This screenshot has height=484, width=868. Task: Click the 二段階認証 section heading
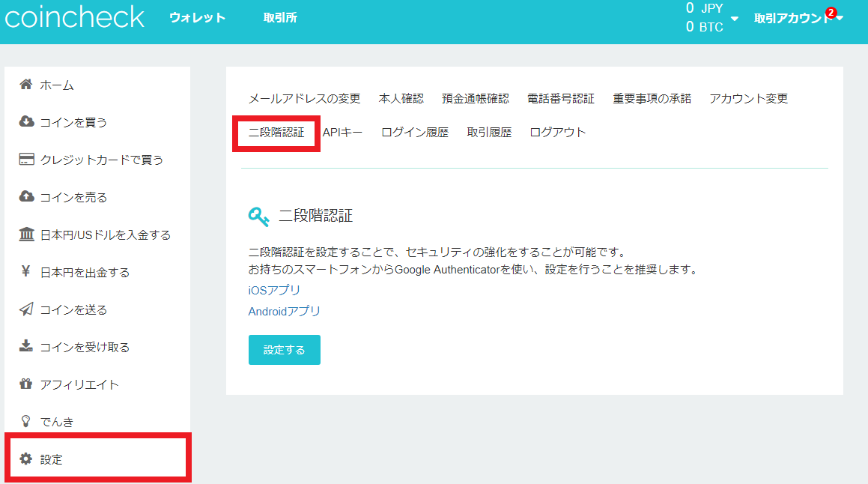click(315, 216)
